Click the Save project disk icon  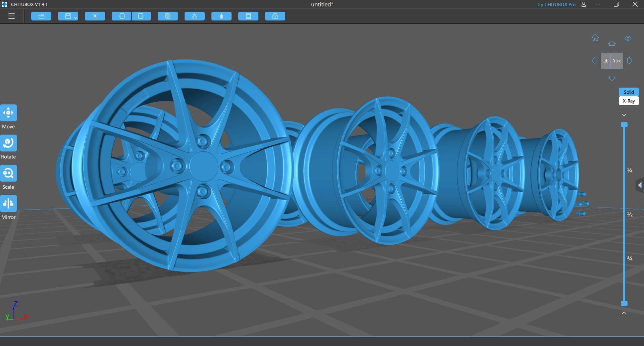[68, 16]
